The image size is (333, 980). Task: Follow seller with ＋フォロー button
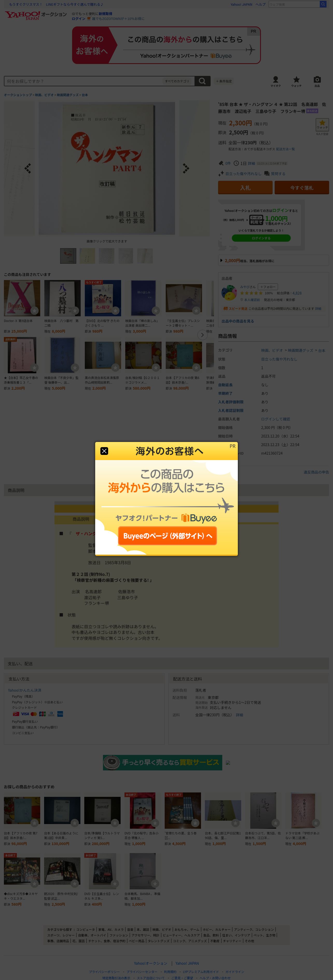click(x=268, y=287)
